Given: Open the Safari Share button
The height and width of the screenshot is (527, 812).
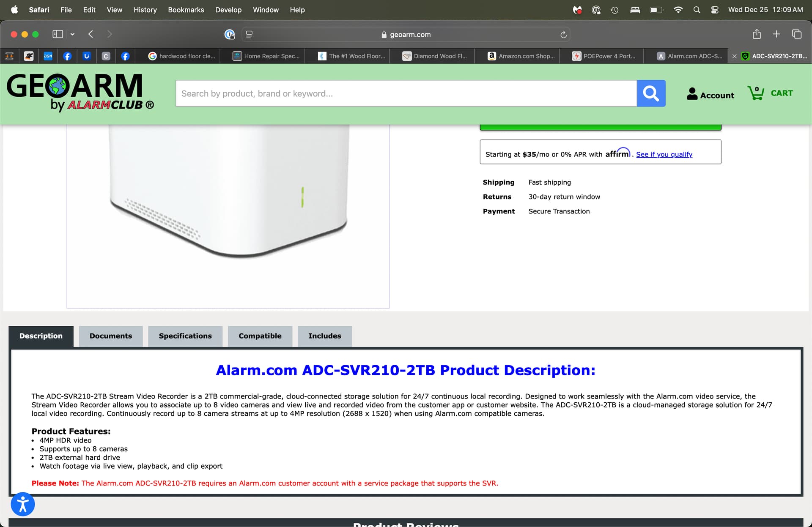Looking at the screenshot, I should click(x=757, y=34).
